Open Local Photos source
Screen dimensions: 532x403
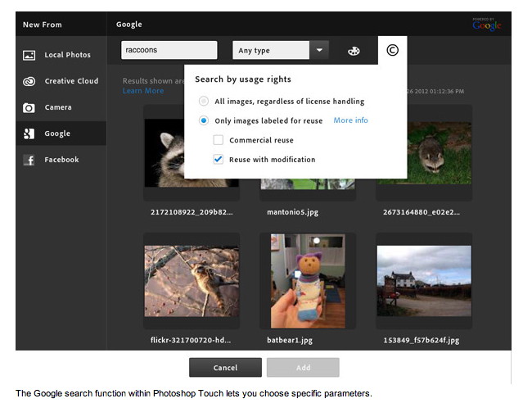point(61,55)
